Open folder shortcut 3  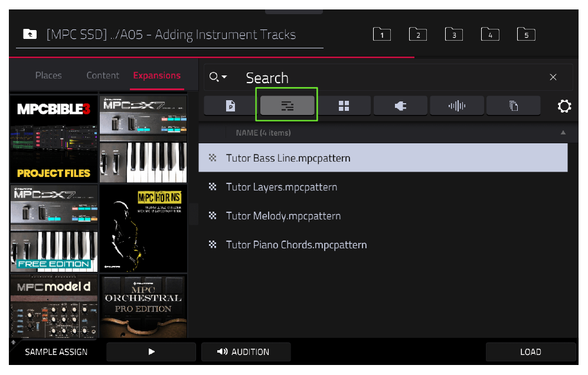(454, 34)
